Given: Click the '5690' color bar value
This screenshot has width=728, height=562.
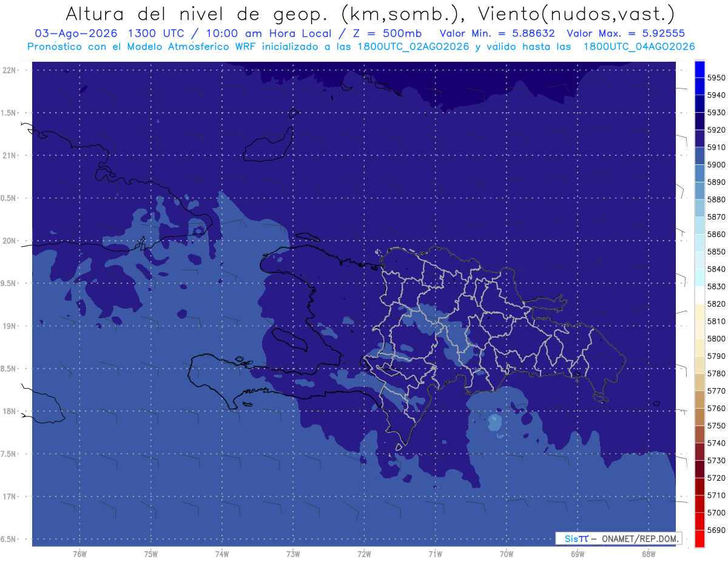Looking at the screenshot, I should [716, 530].
